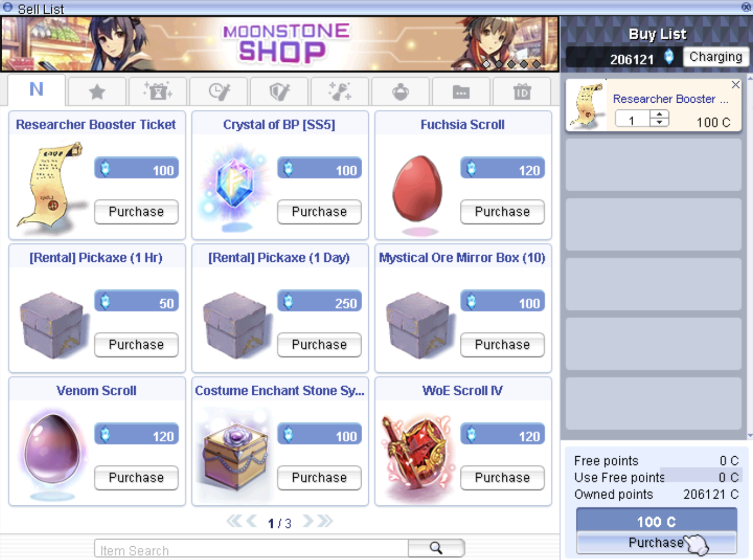Click the Charging button

(x=715, y=57)
